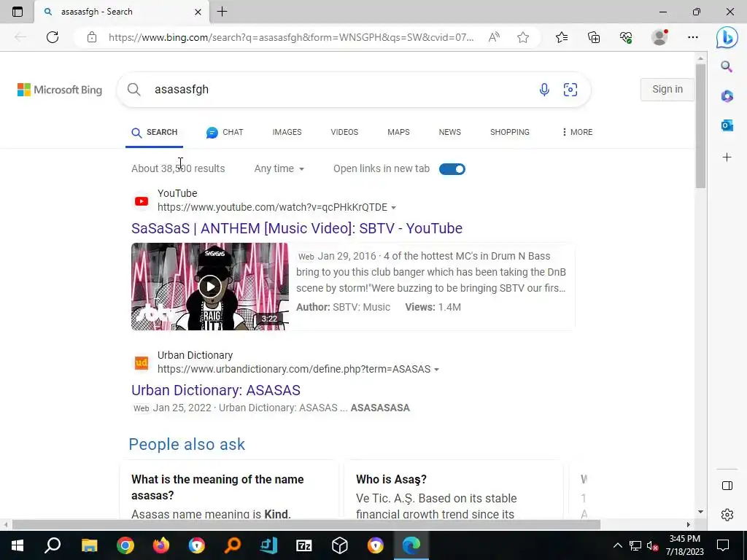
Task: Open sidebar settings gear
Action: point(727,515)
